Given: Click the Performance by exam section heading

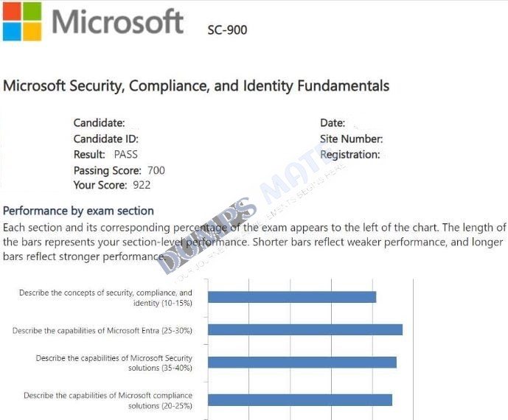Looking at the screenshot, I should click(78, 211).
